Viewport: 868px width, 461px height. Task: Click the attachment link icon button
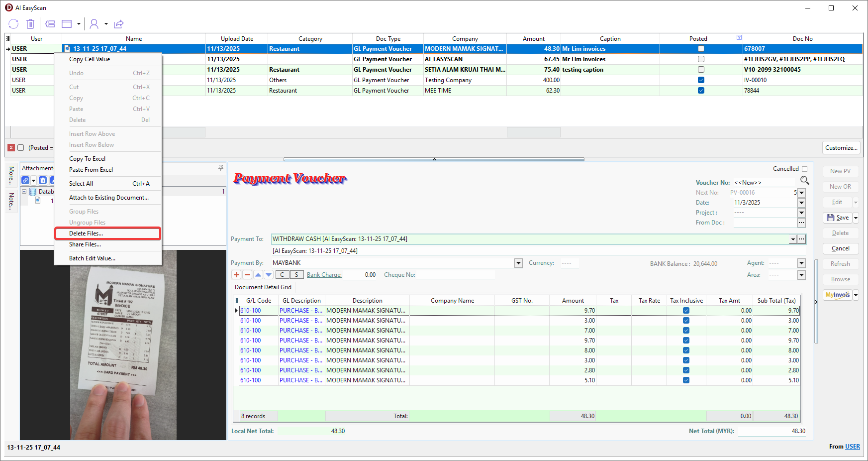(x=25, y=180)
